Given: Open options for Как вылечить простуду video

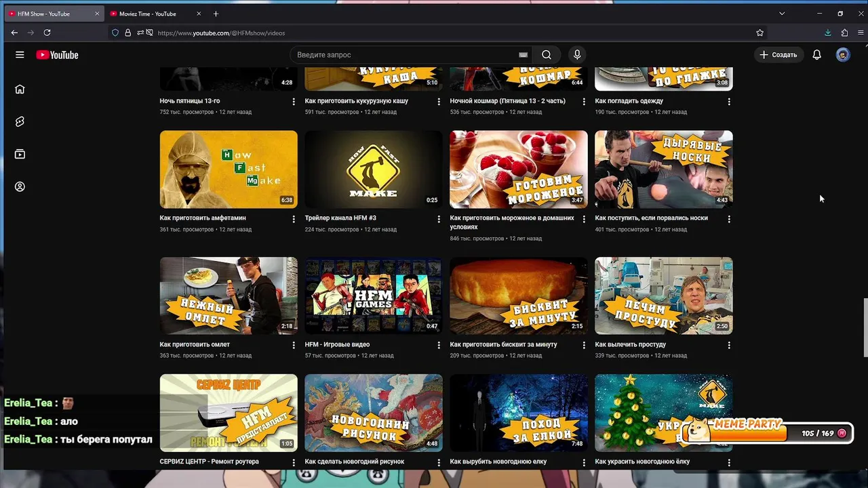Looking at the screenshot, I should click(729, 345).
